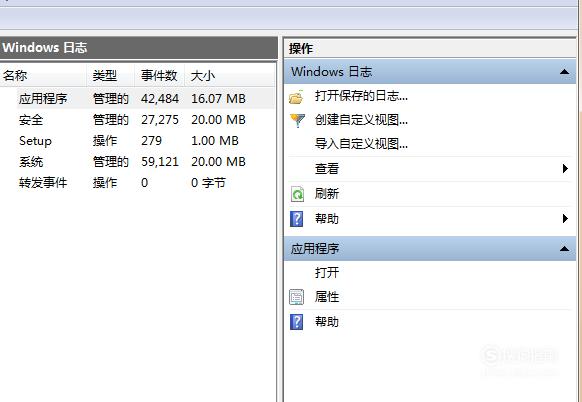Open 打开保存的日志... action
Screen dimensions: 582x402
point(361,96)
